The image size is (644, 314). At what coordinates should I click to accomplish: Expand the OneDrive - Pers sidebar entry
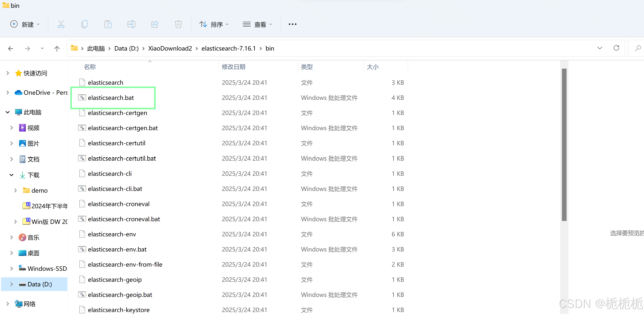[x=7, y=93]
